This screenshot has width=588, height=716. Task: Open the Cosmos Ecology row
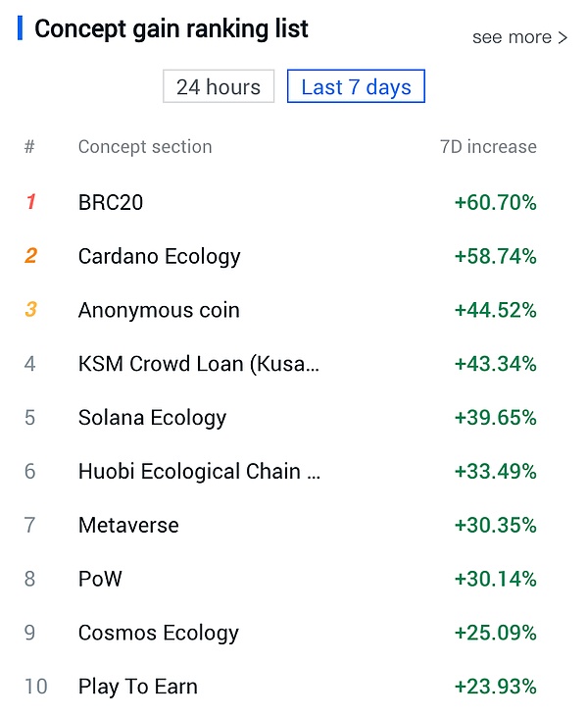point(158,633)
